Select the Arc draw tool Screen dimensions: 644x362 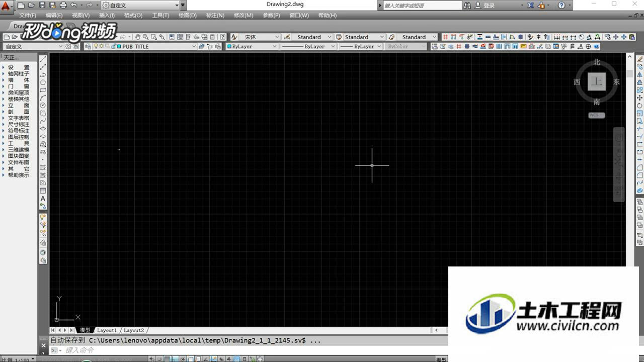tap(43, 98)
